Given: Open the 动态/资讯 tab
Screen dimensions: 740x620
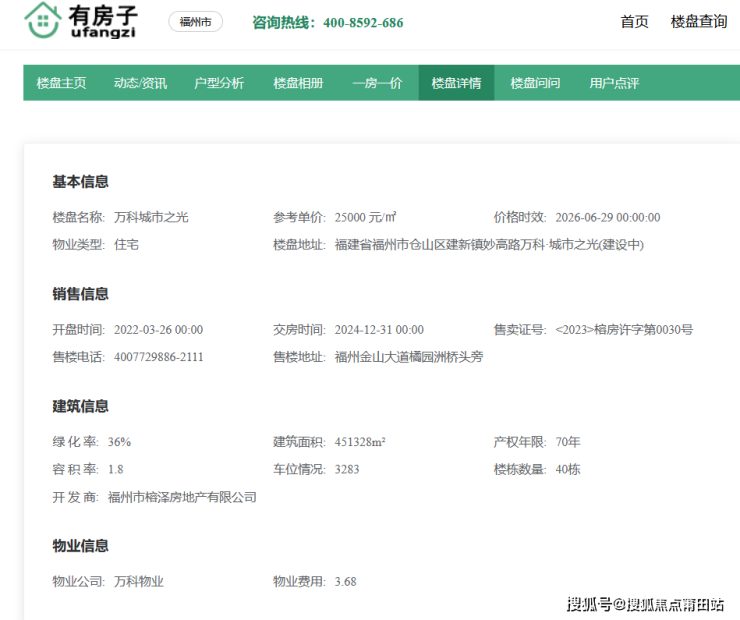Looking at the screenshot, I should coord(141,83).
